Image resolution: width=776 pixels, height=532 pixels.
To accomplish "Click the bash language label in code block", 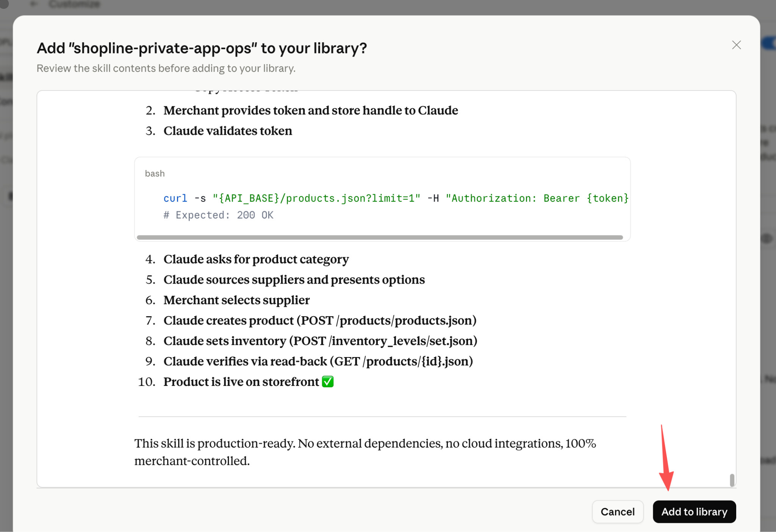I will (155, 173).
